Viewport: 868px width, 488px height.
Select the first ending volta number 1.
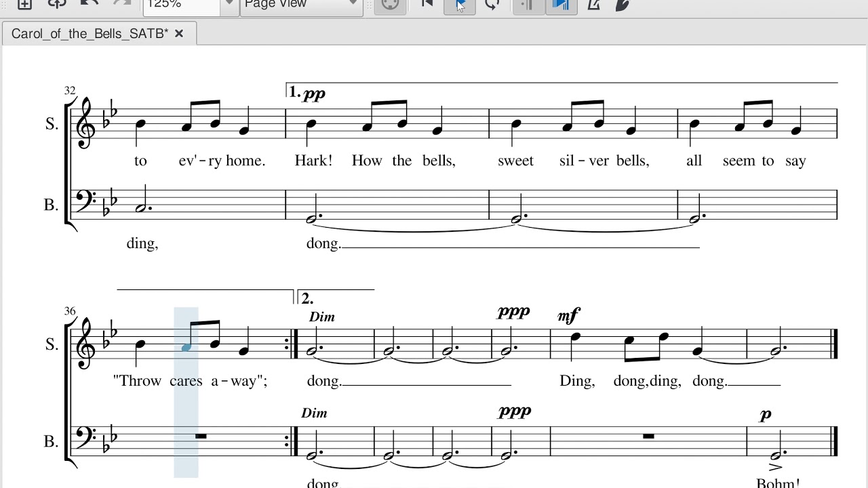294,91
